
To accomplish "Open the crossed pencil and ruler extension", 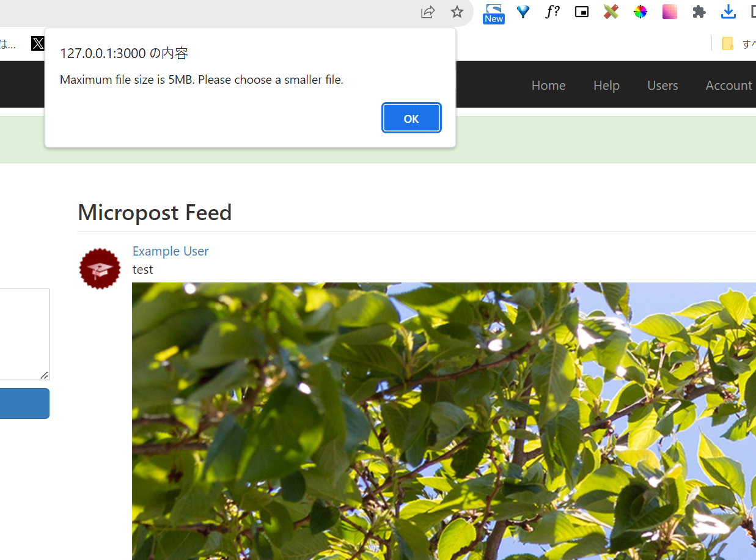I will click(x=611, y=12).
